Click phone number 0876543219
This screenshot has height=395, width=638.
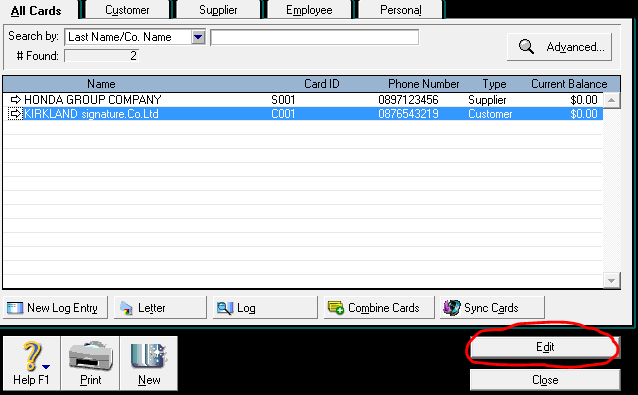(x=408, y=114)
